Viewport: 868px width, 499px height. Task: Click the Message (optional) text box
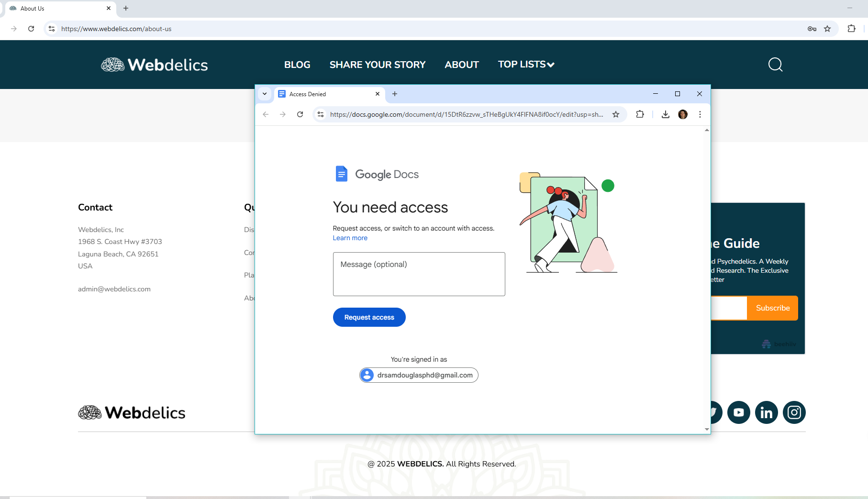tap(419, 274)
